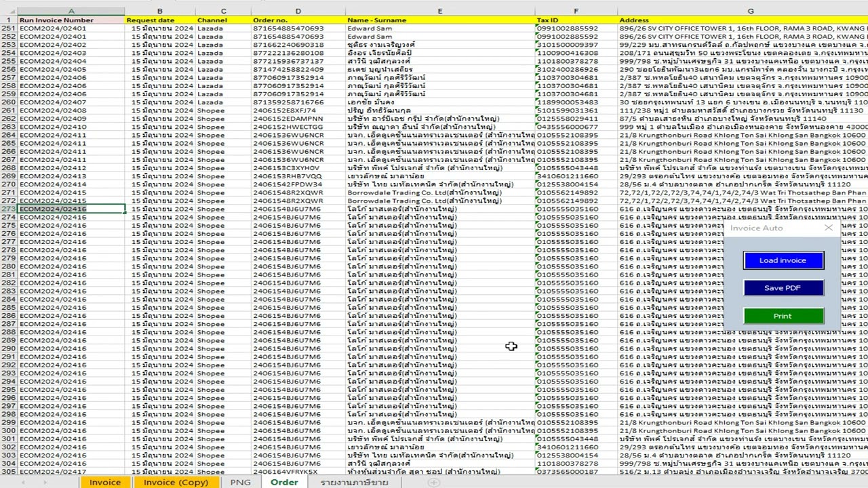Viewport: 868px width, 488px height.
Task: Click tax ID 0373565000187
Action: point(576,472)
